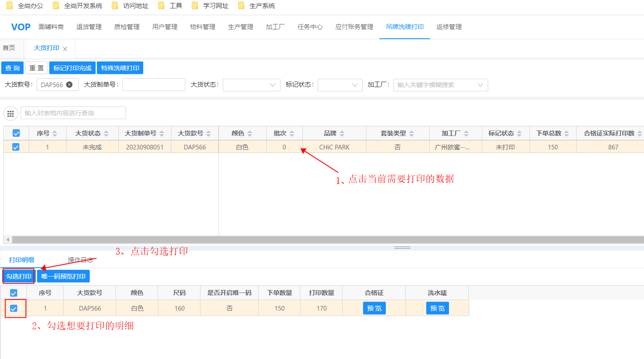The image size is (644, 359).
Task: Expand the 标记状态 dropdown
Action: click(x=339, y=85)
